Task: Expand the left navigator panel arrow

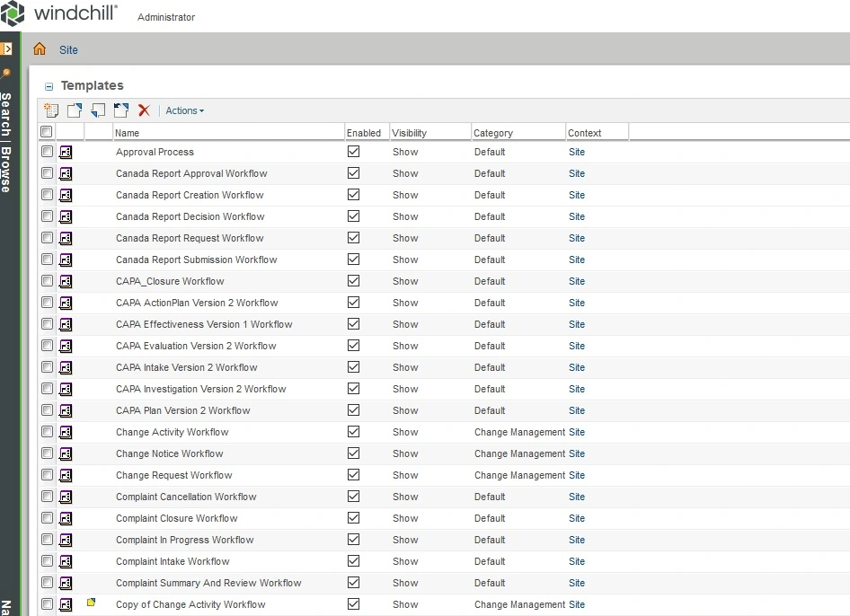Action: point(6,49)
